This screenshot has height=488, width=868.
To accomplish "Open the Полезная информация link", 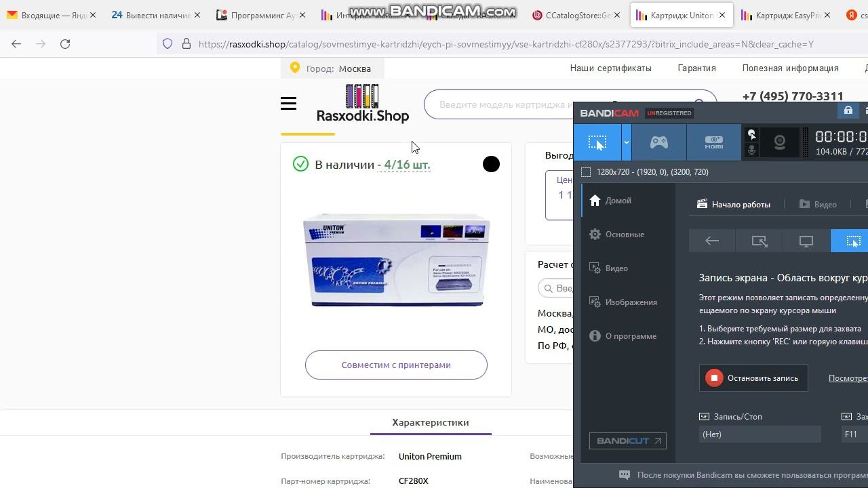I will pyautogui.click(x=791, y=68).
